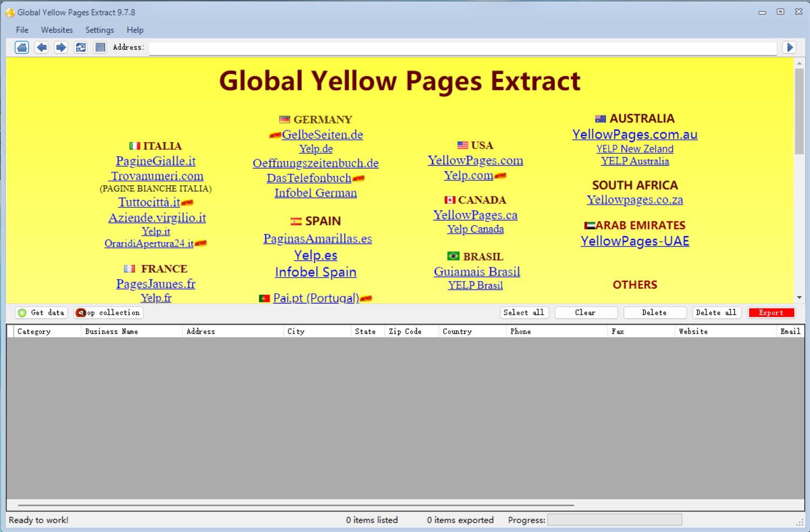Open the YellowPages.com USA link
Viewport: 810px width, 532px height.
click(475, 160)
